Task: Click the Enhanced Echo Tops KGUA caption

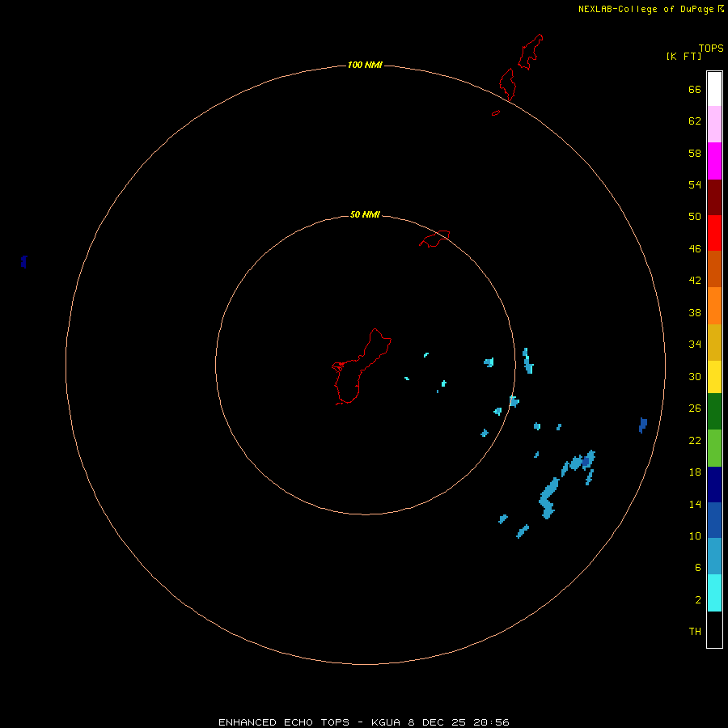Action: tap(364, 722)
